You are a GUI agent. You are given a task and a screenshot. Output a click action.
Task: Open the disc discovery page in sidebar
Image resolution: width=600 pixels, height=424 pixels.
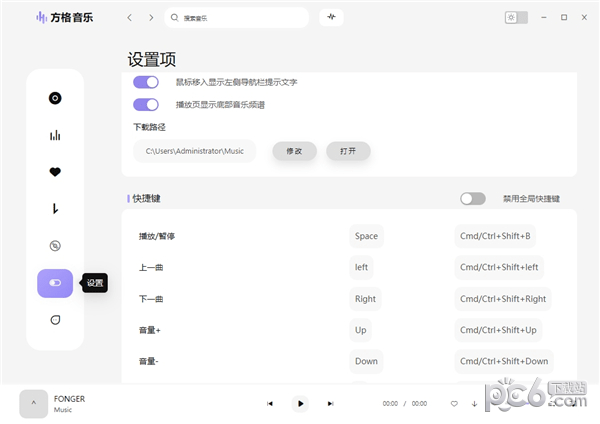click(55, 98)
